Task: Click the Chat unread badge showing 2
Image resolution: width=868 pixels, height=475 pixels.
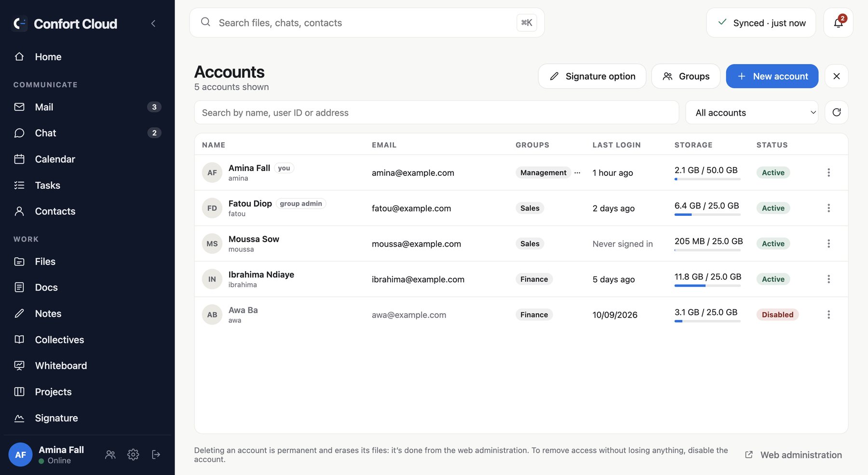Action: [x=154, y=133]
